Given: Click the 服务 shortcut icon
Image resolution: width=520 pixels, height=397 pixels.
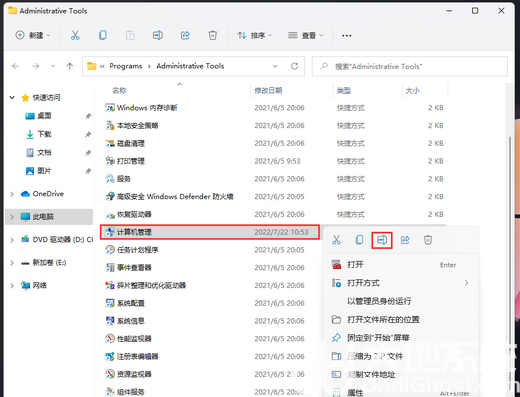Looking at the screenshot, I should pos(110,179).
